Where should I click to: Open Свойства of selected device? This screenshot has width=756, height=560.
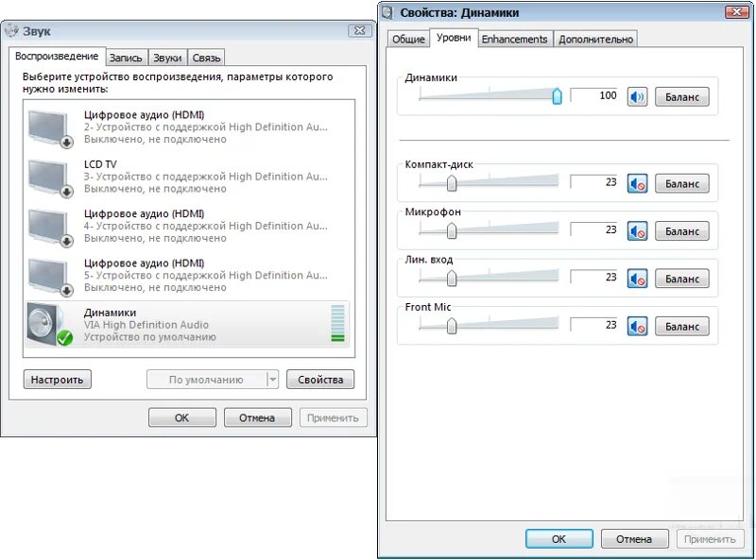pyautogui.click(x=320, y=380)
